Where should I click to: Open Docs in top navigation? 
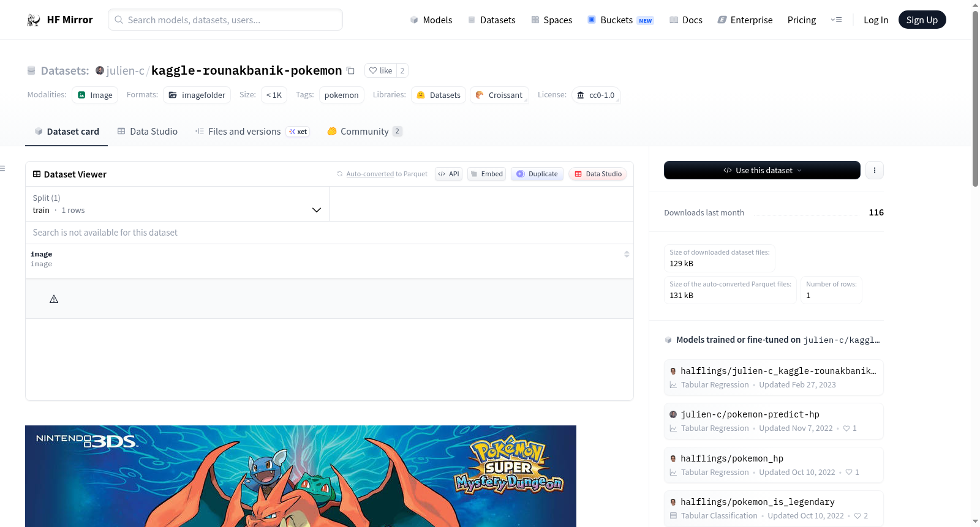pyautogui.click(x=686, y=20)
